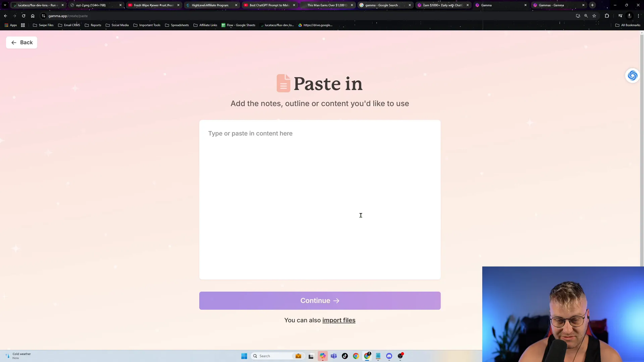The image size is (644, 362).
Task: Open Notepad app from taskbar
Action: tap(378, 356)
